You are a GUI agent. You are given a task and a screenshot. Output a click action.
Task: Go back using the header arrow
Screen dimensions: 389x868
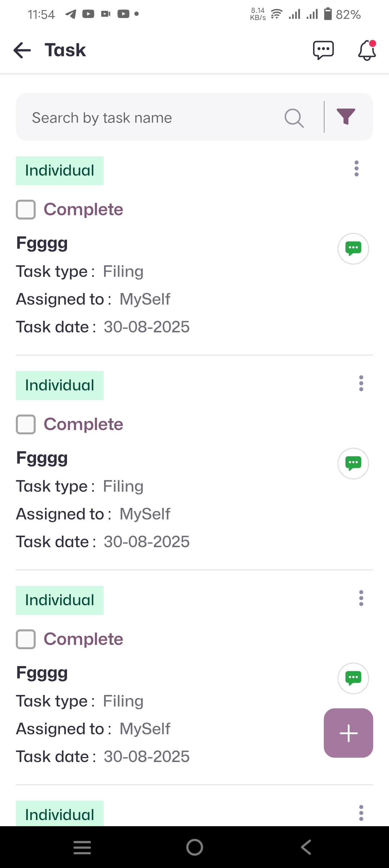pyautogui.click(x=22, y=50)
